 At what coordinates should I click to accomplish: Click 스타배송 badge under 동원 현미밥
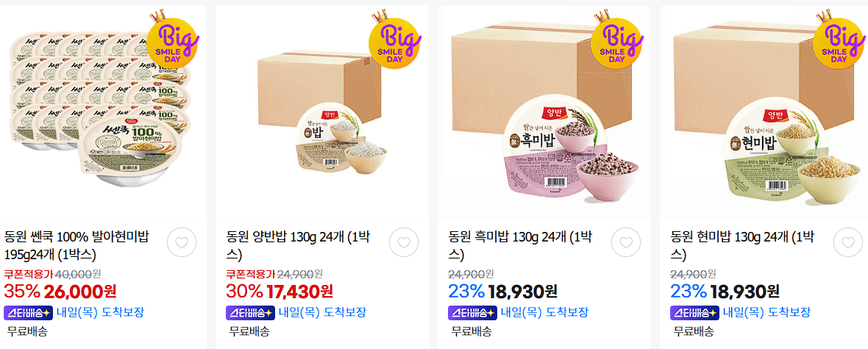[694, 312]
